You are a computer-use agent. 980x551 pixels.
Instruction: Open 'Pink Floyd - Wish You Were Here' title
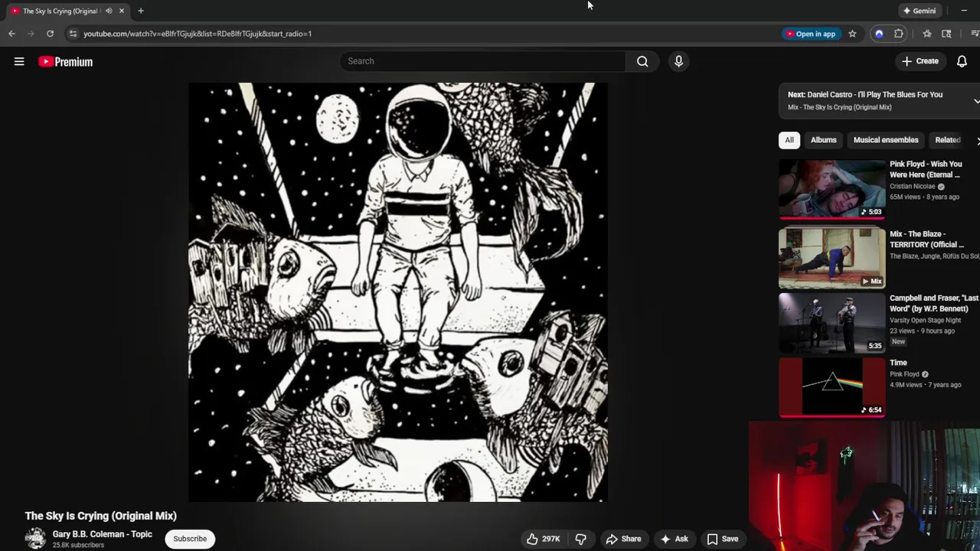coord(926,169)
